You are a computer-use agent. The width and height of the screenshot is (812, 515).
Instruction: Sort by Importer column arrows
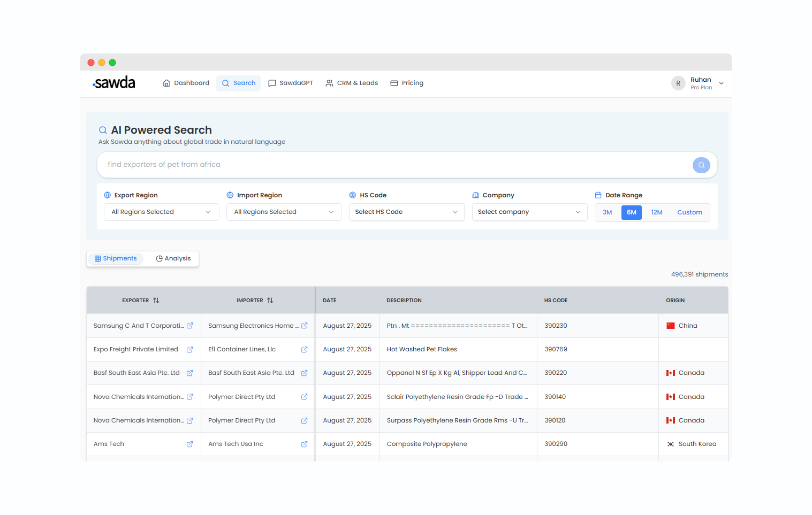[x=270, y=301]
